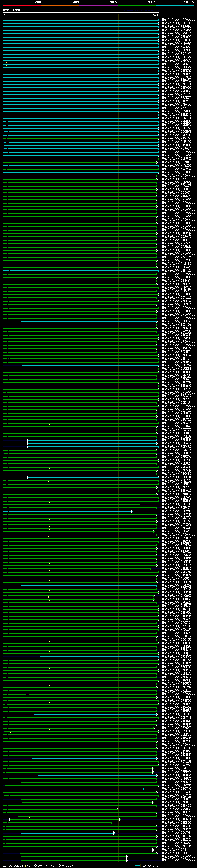The image size is (197, 868).
Task: Select the UniRef100_A8U9N6 row label
Action: 177,511
